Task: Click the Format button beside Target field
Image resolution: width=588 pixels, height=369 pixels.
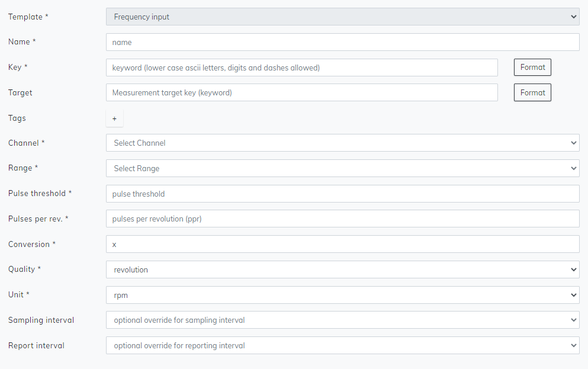Action: coord(532,92)
